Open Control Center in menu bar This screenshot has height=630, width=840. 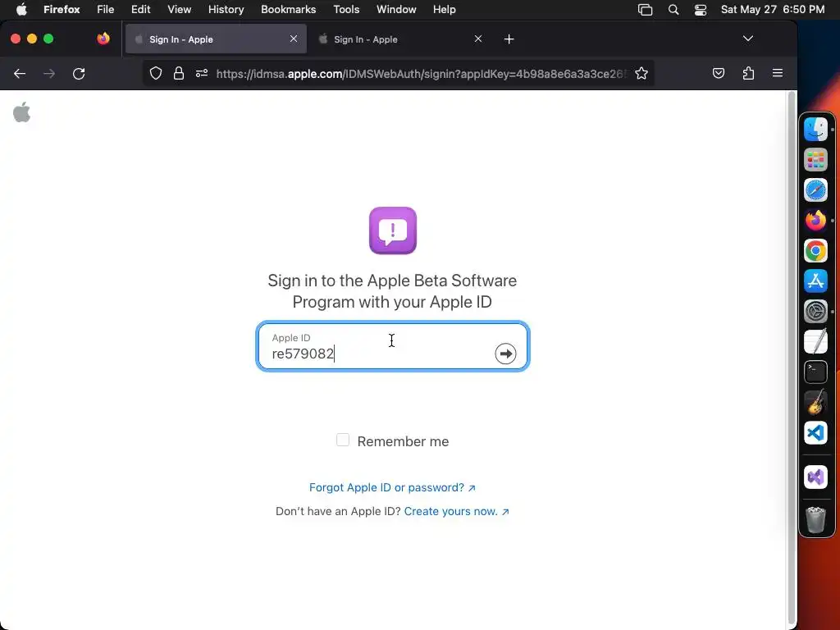point(701,10)
